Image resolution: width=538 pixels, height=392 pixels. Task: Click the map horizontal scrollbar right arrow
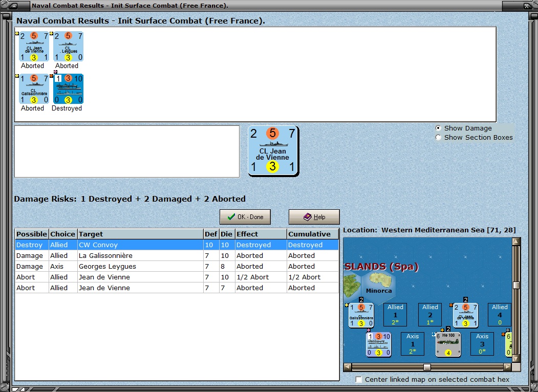coord(507,367)
